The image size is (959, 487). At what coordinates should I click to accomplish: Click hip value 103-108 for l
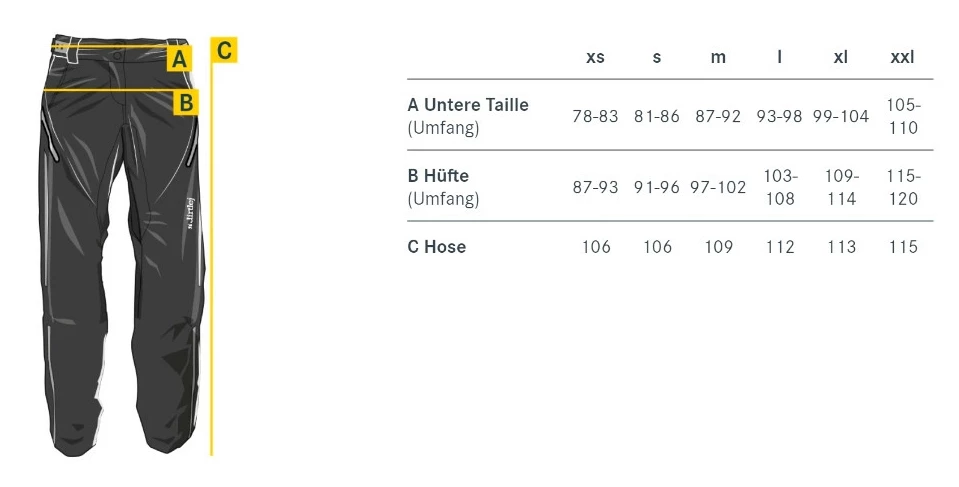click(x=780, y=187)
